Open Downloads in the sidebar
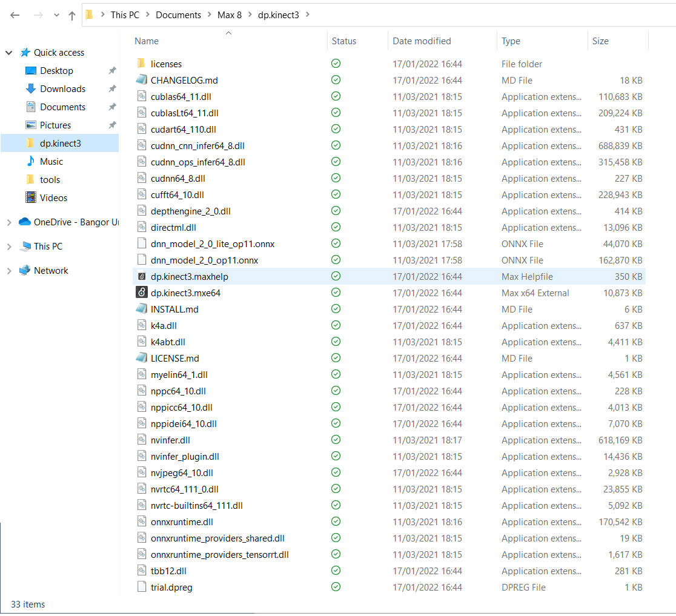The height and width of the screenshot is (616, 676). (62, 89)
